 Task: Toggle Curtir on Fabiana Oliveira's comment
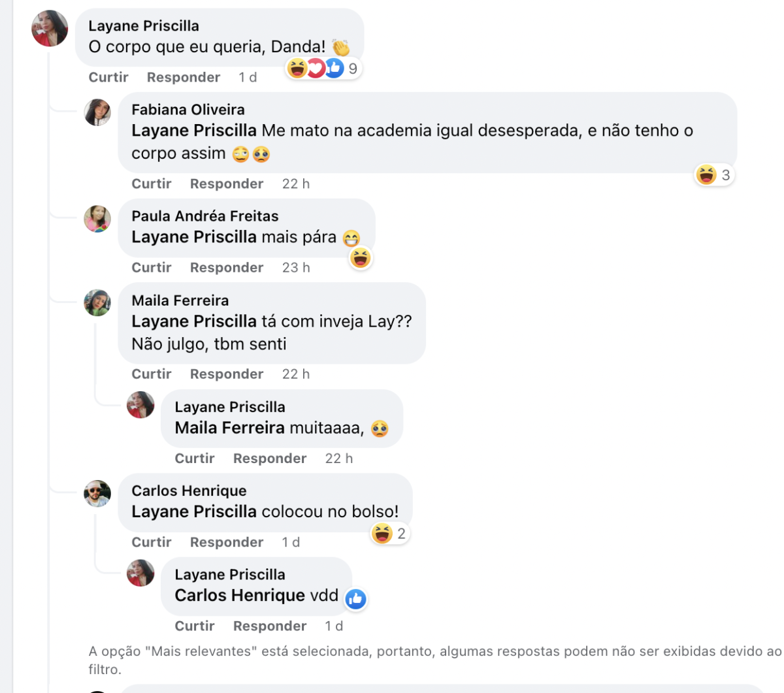152,184
